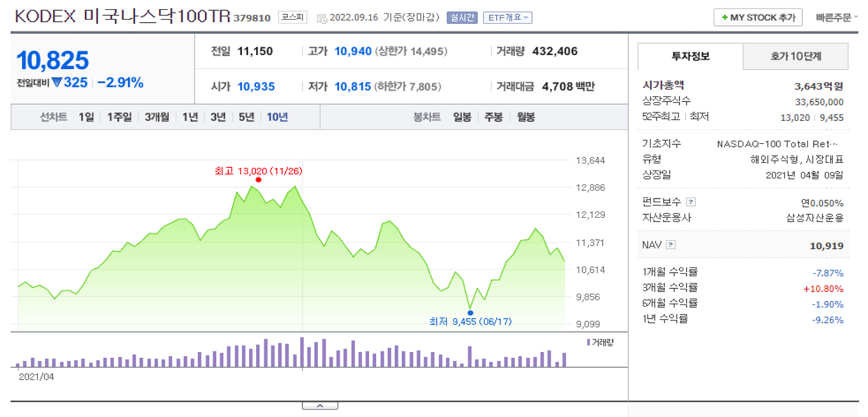Click the 펀드보수 value 연0.050%
Image resolution: width=868 pixels, height=417 pixels.
(x=822, y=203)
